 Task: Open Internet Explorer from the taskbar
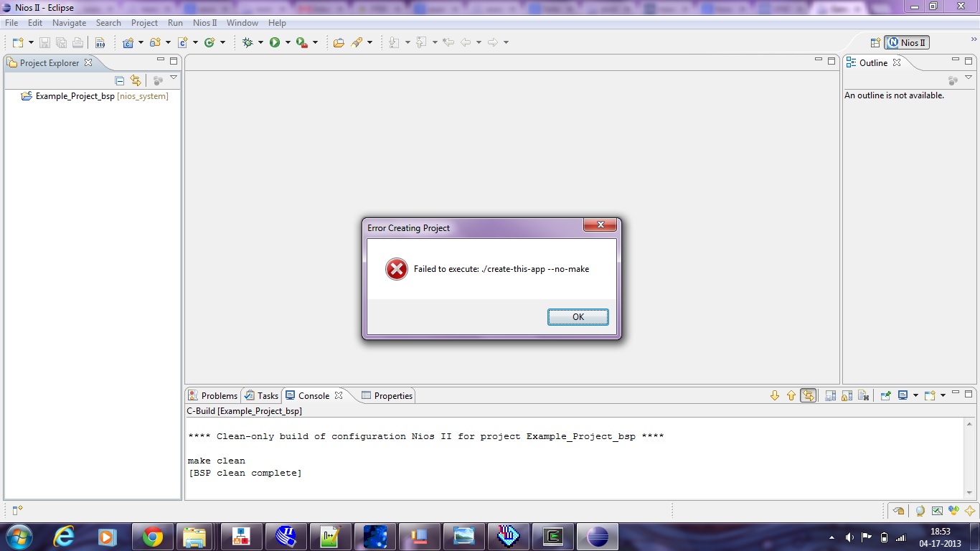(x=63, y=537)
